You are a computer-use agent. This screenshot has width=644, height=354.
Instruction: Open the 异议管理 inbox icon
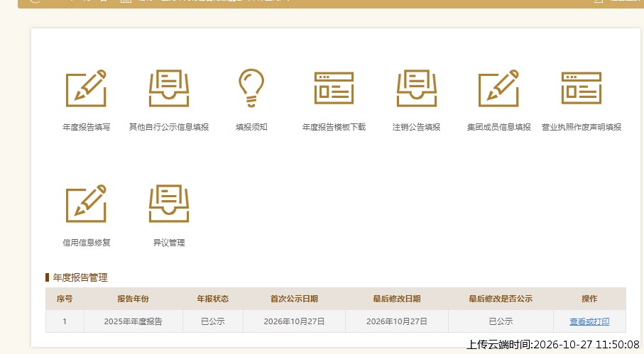point(169,204)
